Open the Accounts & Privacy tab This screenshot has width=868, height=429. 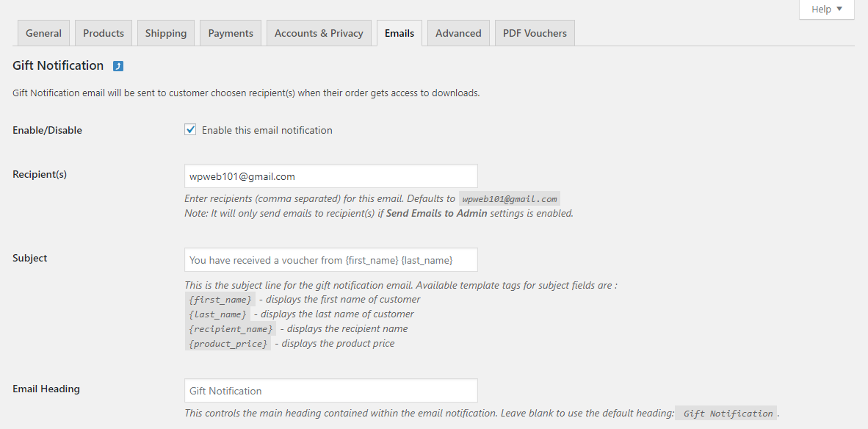pyautogui.click(x=319, y=33)
